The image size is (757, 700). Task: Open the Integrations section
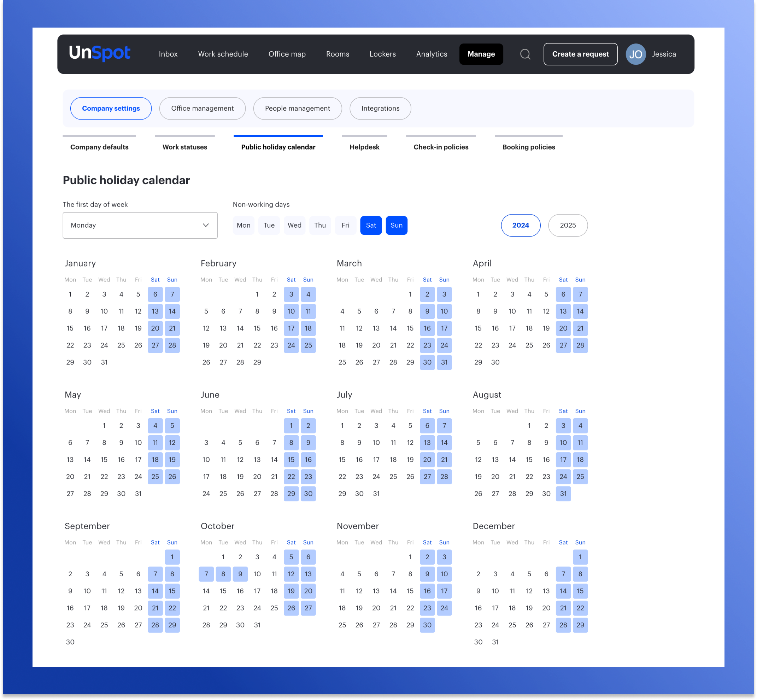[380, 108]
